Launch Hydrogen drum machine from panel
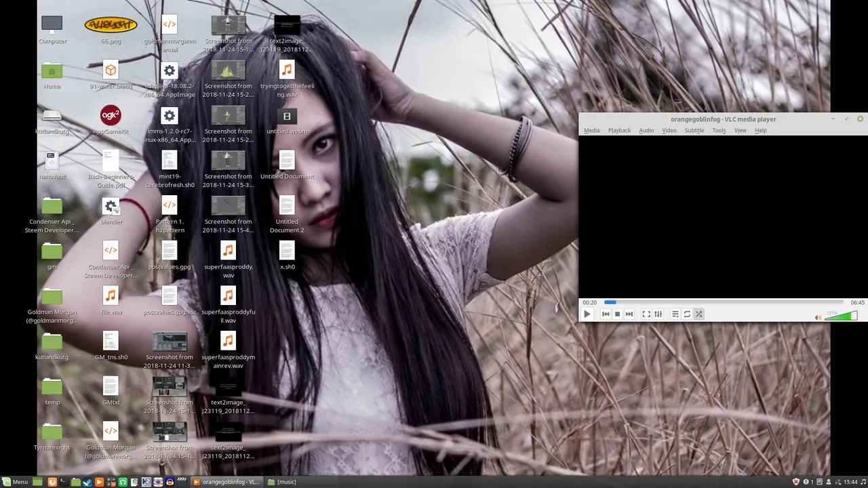Screen dimensions: 868x488 tap(146, 482)
